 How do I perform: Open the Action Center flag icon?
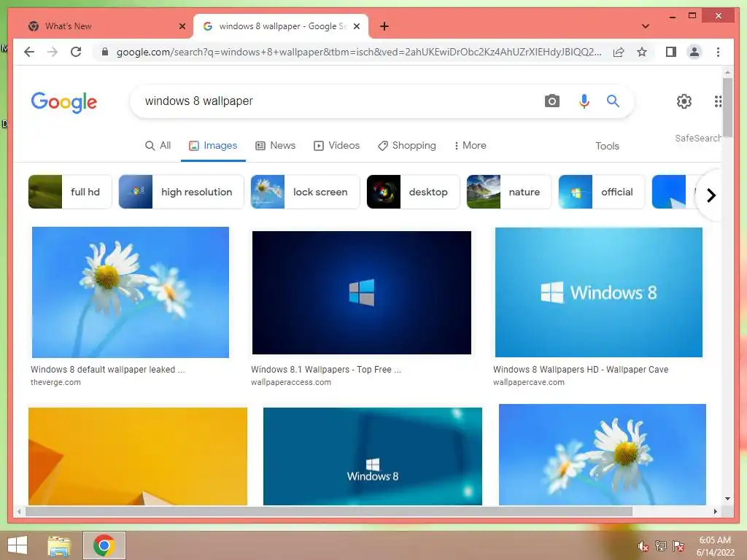678,546
